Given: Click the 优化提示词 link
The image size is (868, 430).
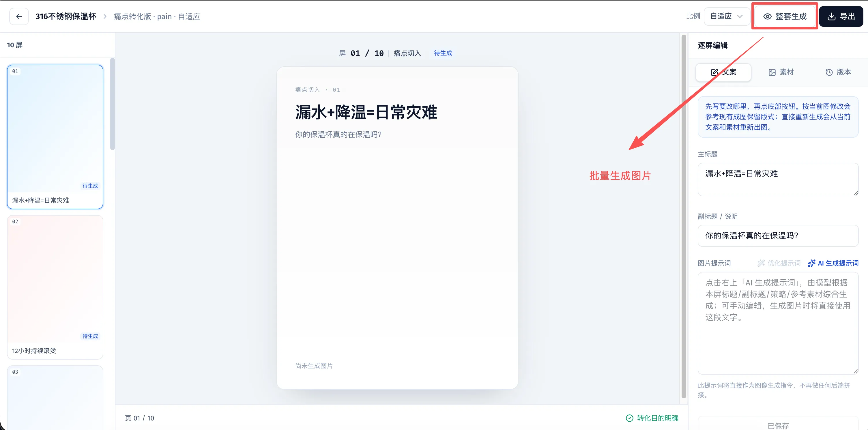Looking at the screenshot, I should coord(779,263).
